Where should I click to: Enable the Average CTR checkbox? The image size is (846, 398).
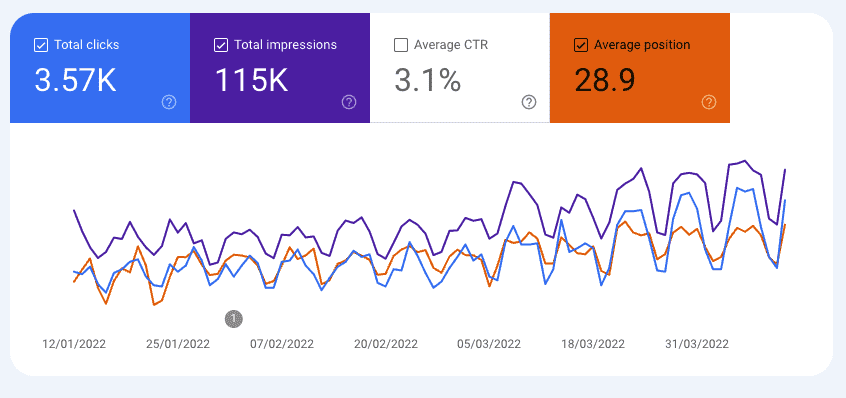pos(401,45)
